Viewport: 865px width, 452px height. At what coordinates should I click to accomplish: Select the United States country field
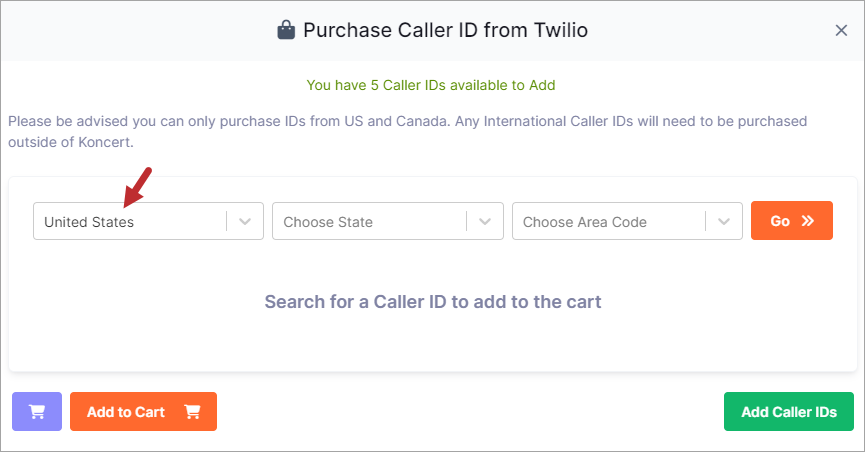[148, 221]
